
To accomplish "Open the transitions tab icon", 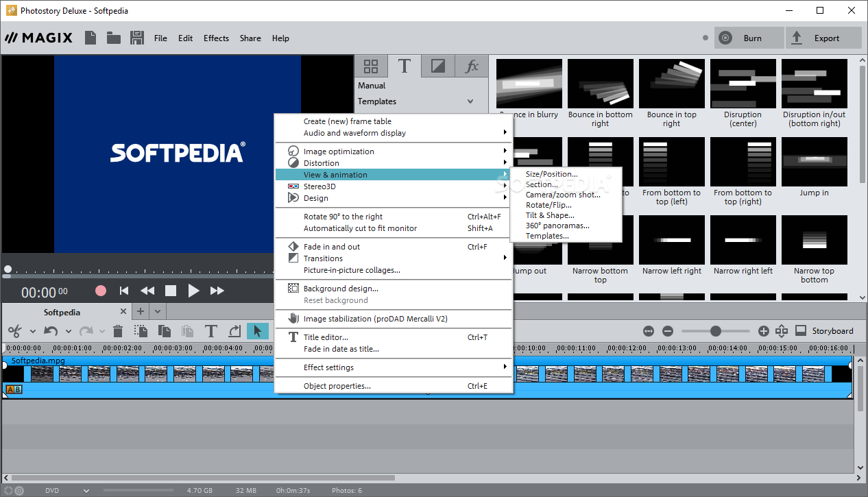I will (437, 66).
